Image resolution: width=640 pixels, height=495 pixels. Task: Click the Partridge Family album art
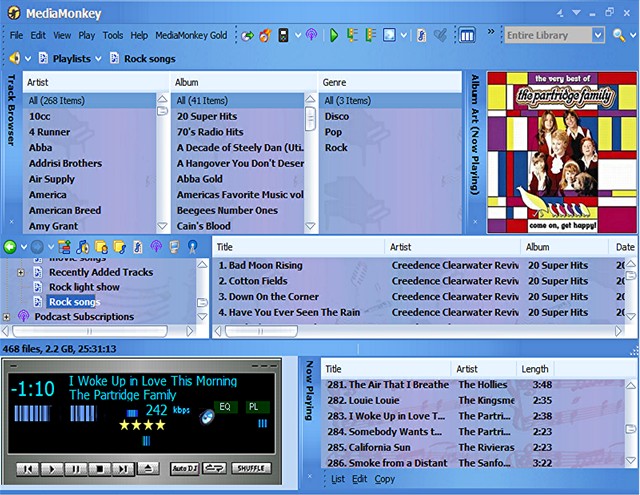point(562,153)
